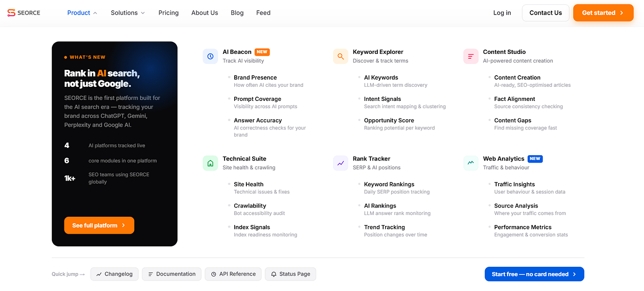Screen dimensions: 644x291
Task: Click Start free — no card needed
Action: coord(534,274)
